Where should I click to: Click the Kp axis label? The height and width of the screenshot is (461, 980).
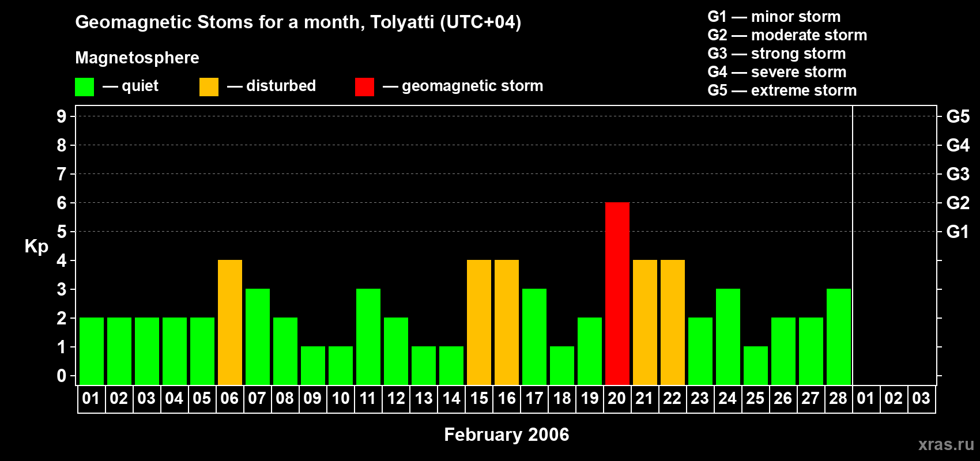(x=36, y=246)
